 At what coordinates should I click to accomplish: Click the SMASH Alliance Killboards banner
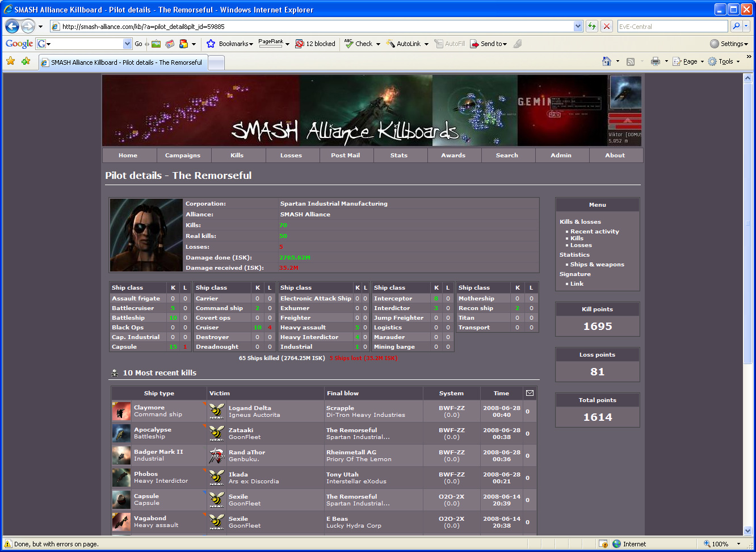372,111
